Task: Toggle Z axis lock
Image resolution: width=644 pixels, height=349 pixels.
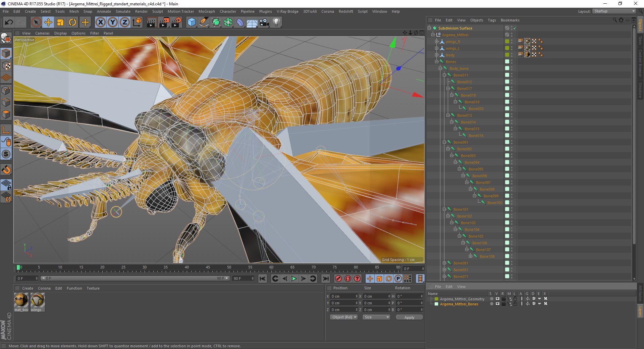Action: click(125, 22)
